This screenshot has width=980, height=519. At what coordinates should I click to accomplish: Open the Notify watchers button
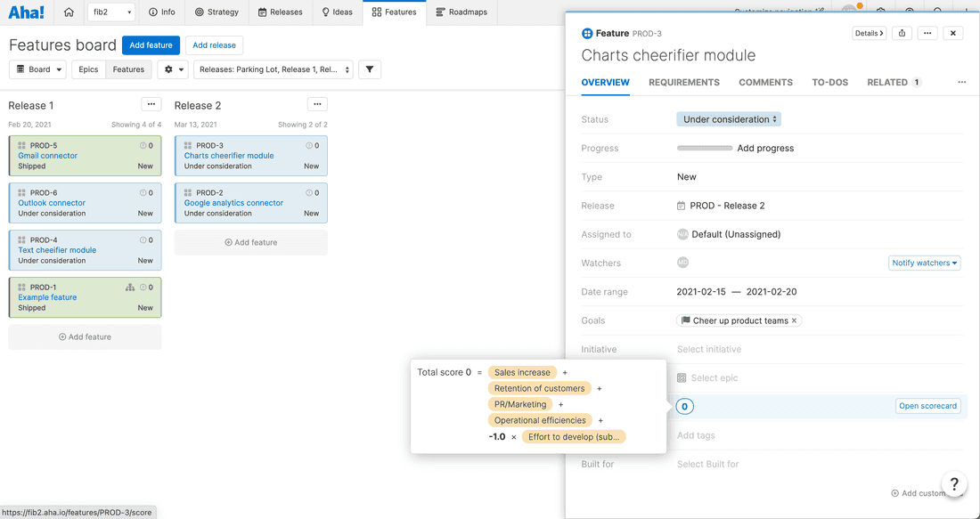(x=925, y=263)
